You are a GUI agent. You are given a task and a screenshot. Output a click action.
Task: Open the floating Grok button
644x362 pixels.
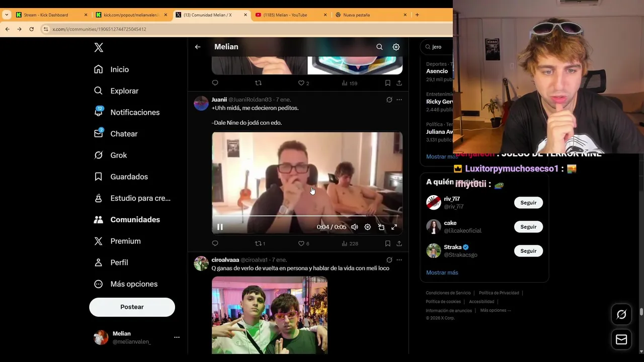pyautogui.click(x=621, y=314)
